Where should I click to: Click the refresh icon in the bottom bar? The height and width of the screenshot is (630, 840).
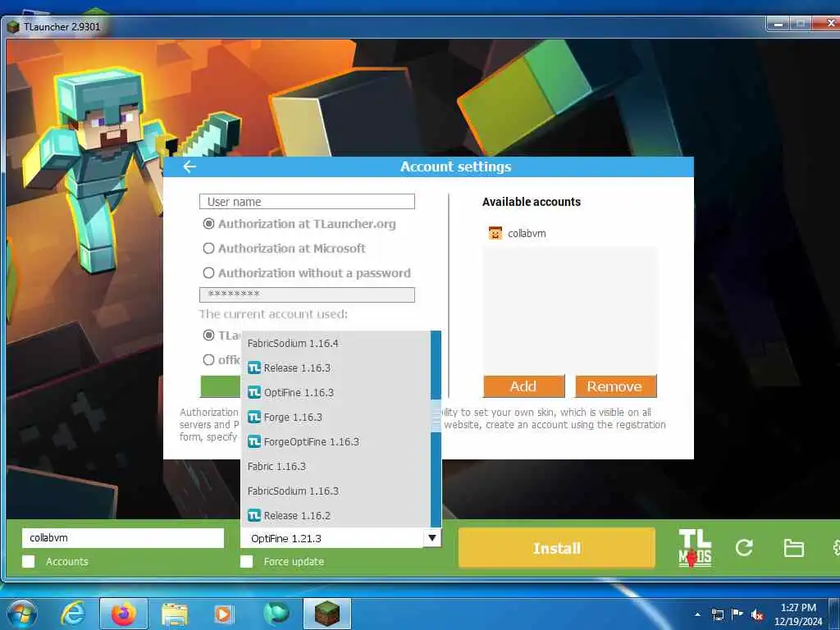click(x=744, y=547)
